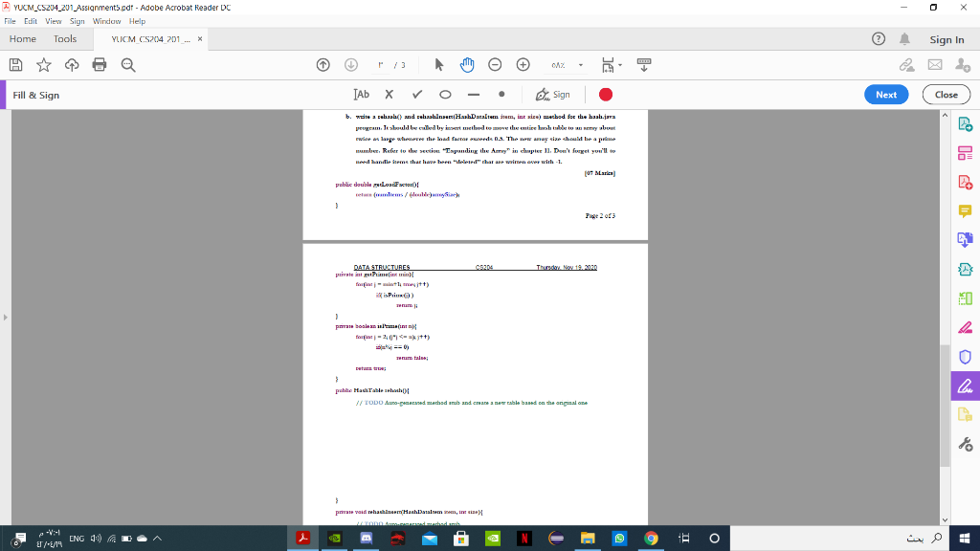
Task: Select the text selection arrow tool
Action: 438,65
